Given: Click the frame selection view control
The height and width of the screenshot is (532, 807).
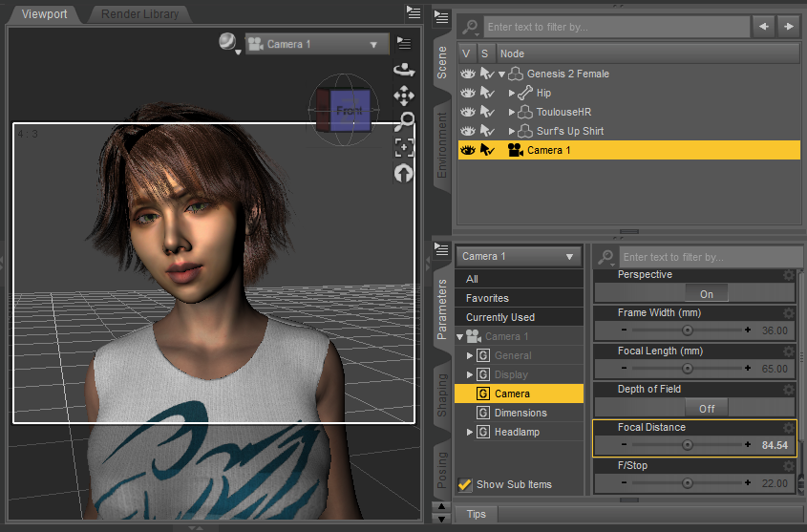Looking at the screenshot, I should point(404,148).
